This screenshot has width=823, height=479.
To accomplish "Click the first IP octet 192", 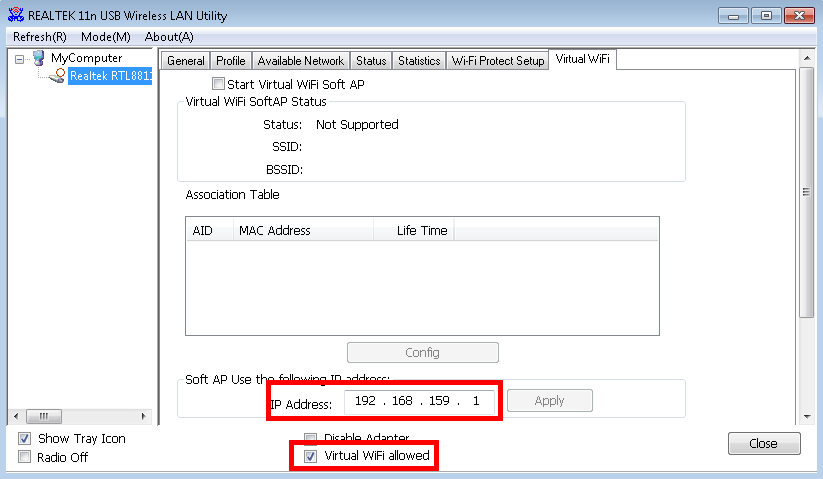I will pyautogui.click(x=365, y=401).
